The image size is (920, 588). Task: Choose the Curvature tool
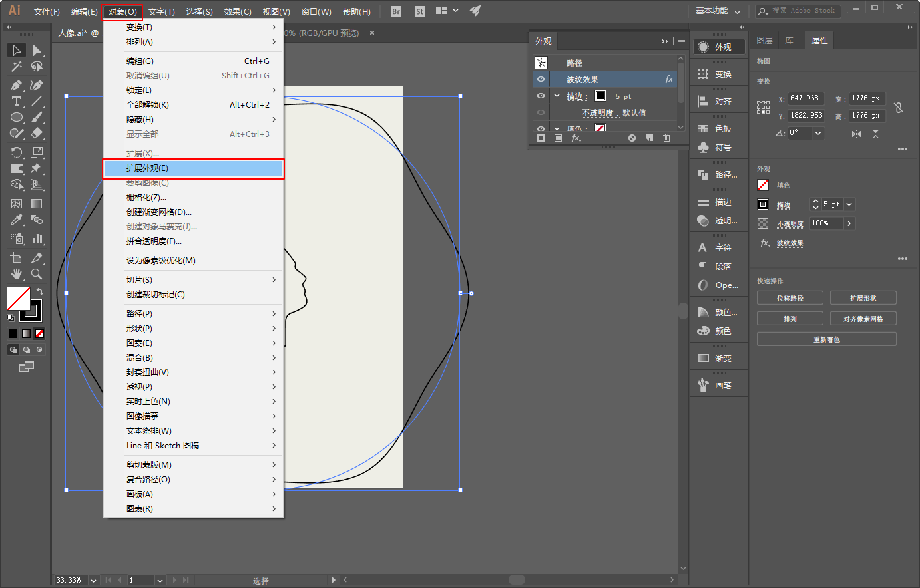[37, 85]
